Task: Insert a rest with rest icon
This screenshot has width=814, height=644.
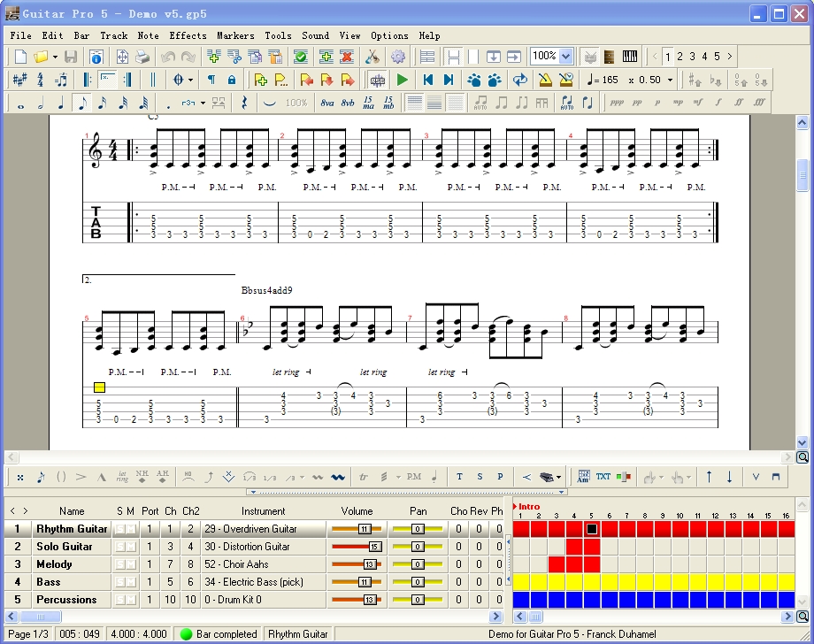Action: 244,103
